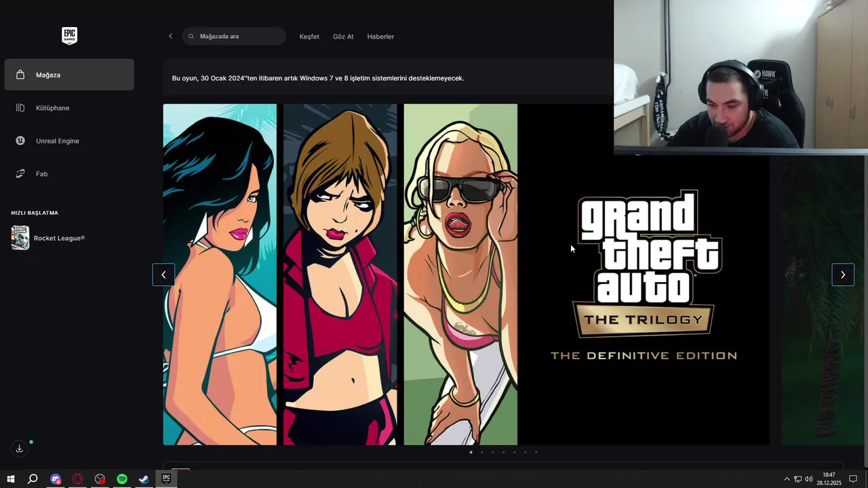Open the Haberler tab
This screenshot has height=488, width=868.
pos(380,37)
